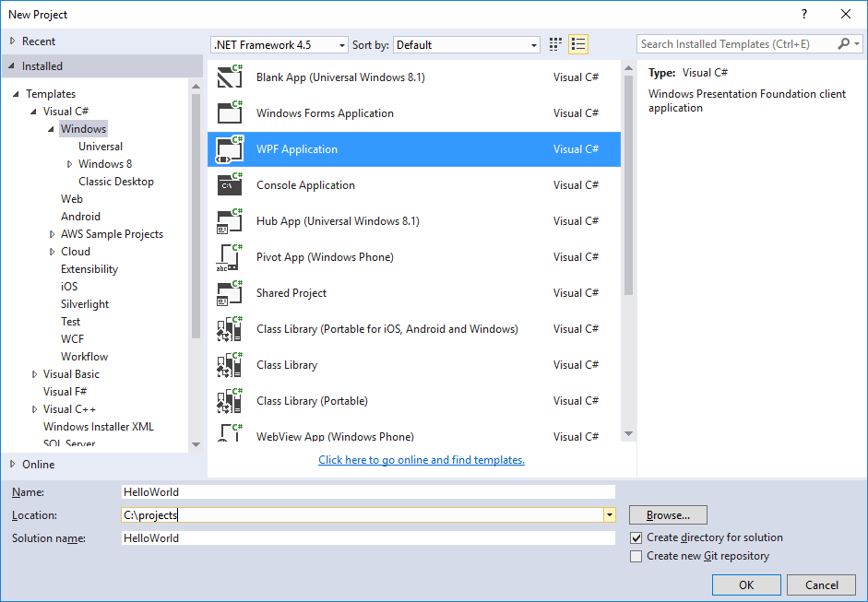The image size is (868, 602).
Task: Switch to medium icons list view
Action: tap(578, 44)
